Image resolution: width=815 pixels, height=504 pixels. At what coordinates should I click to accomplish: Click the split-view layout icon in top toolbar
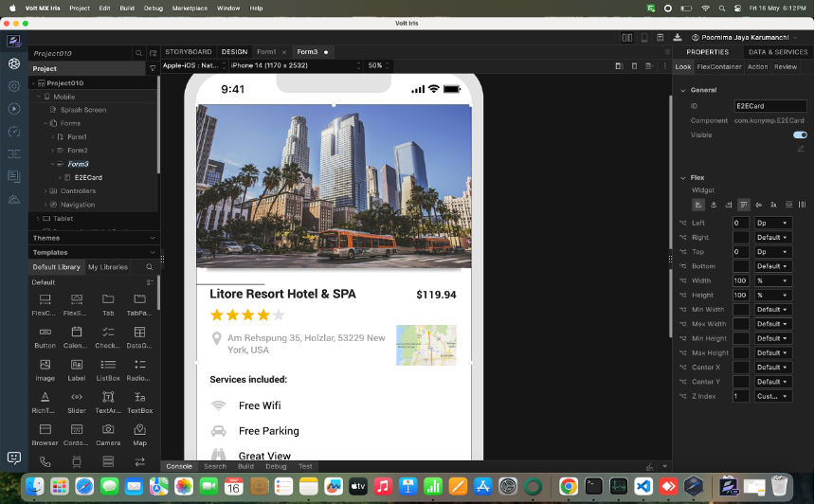click(627, 37)
